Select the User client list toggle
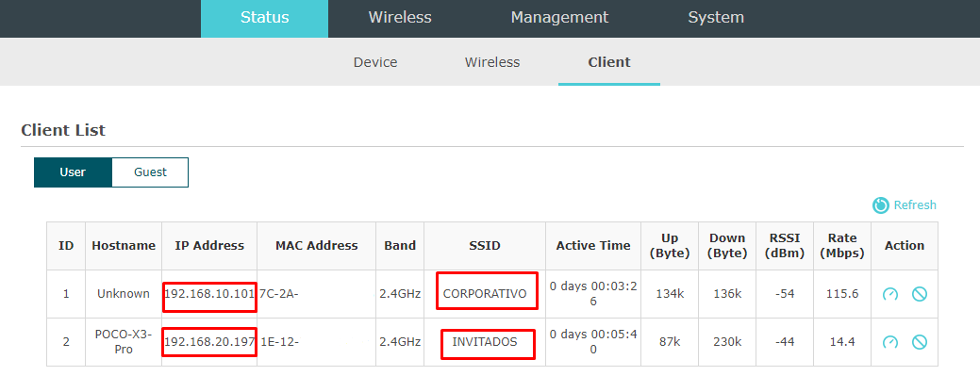 [x=73, y=172]
